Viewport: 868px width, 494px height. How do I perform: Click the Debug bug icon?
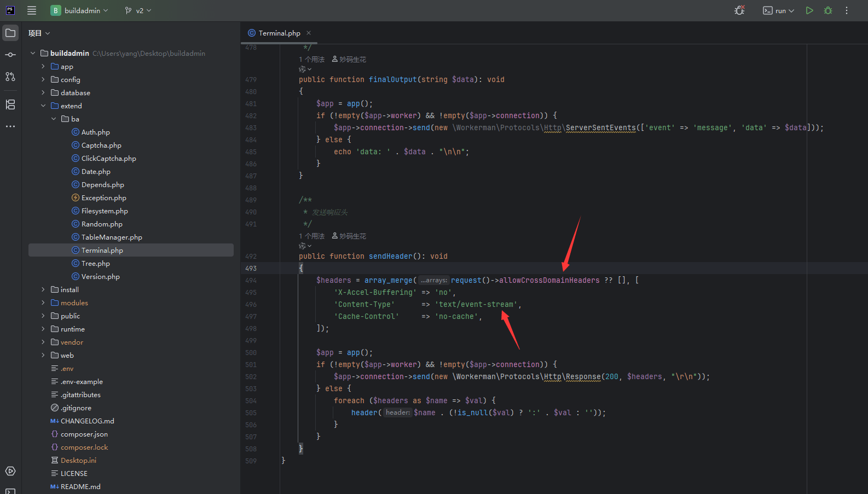click(828, 10)
